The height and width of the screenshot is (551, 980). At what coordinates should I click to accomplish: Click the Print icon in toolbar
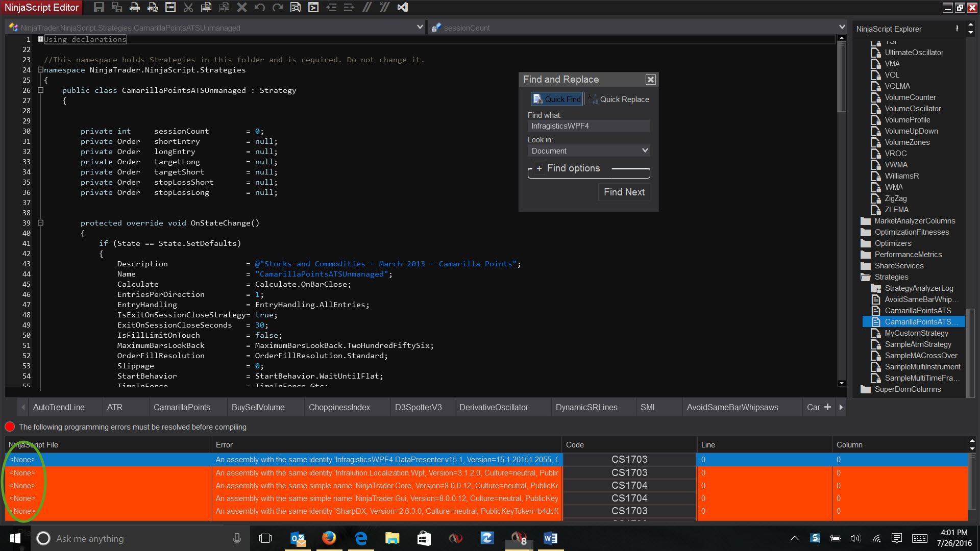[135, 7]
